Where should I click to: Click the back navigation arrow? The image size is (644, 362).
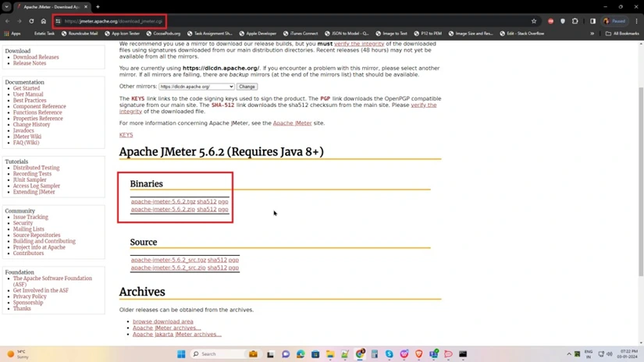(x=7, y=21)
